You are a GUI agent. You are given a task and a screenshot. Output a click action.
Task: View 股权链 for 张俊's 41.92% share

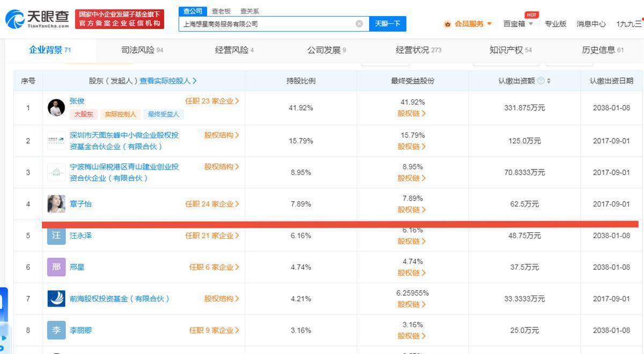coord(412,114)
